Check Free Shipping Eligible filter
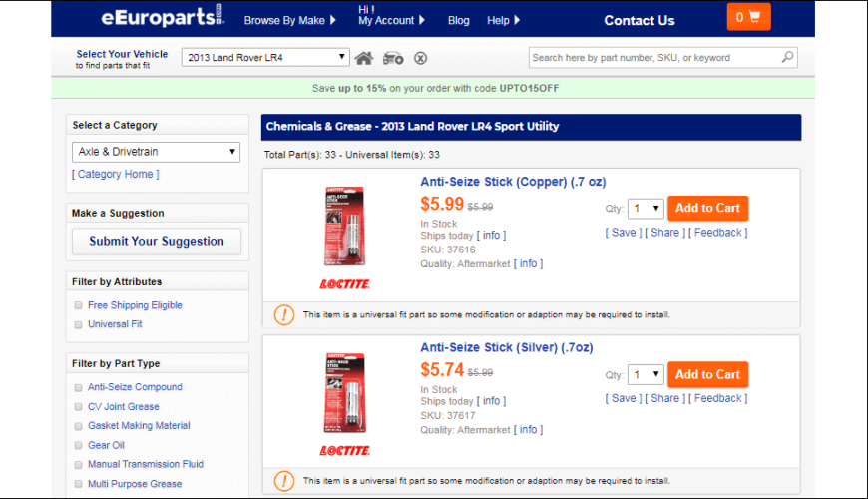This screenshot has height=499, width=868. pos(78,305)
